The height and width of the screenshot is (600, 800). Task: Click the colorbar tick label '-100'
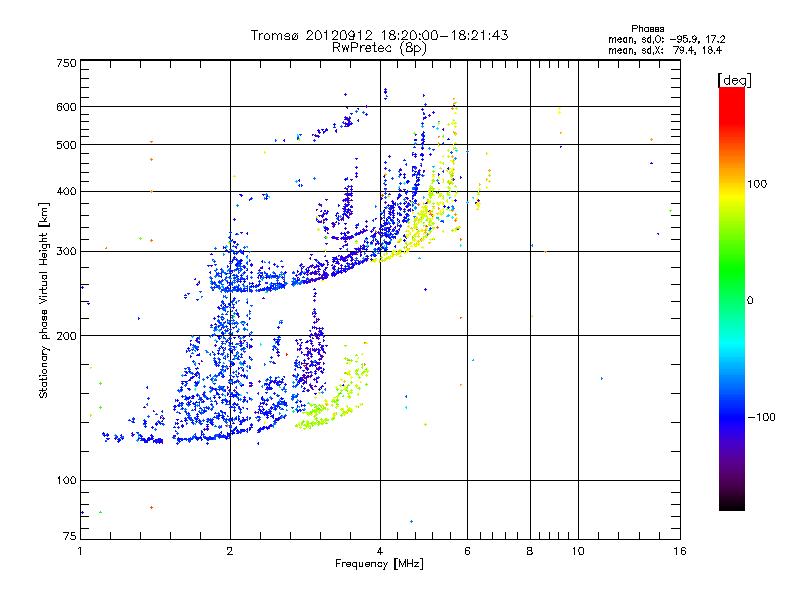point(761,417)
